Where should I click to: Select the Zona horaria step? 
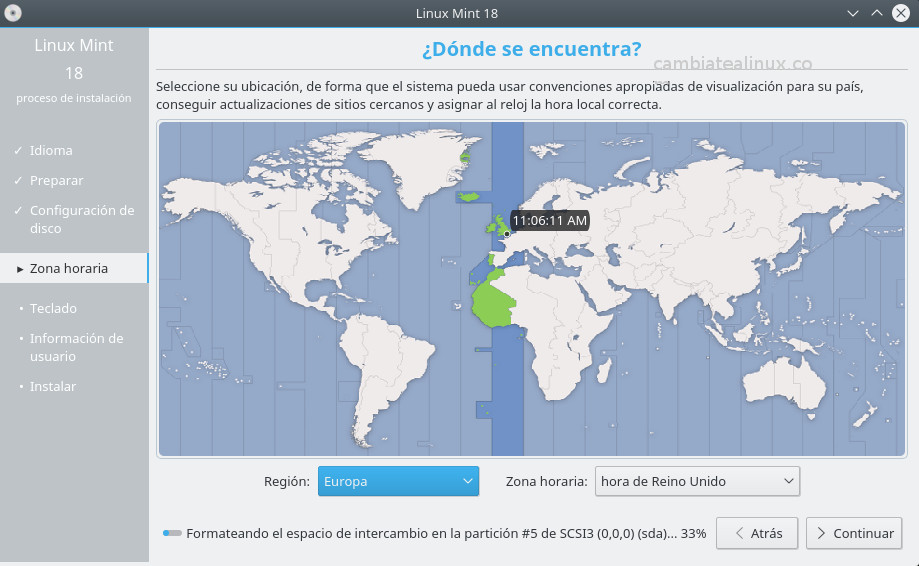[74, 268]
